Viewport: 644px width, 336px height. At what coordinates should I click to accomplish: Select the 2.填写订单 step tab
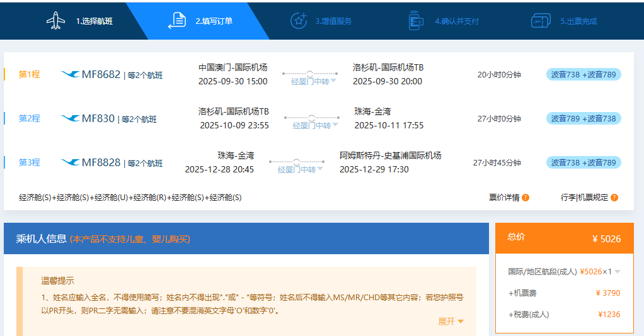coord(214,21)
